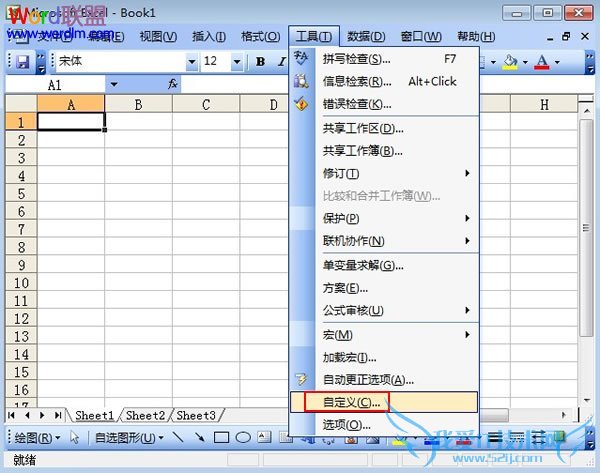The image size is (600, 473).
Task: Expand the formatting toolbar options at right end
Action: click(590, 62)
